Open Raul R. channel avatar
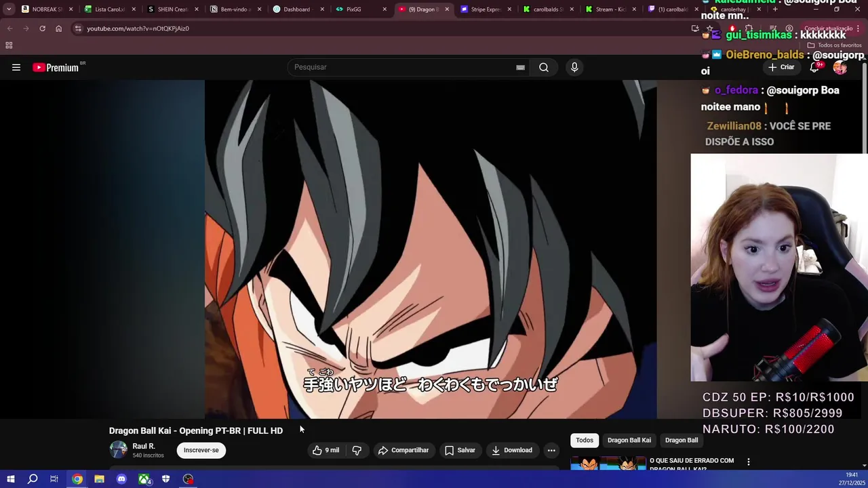The width and height of the screenshot is (868, 488). [x=118, y=450]
